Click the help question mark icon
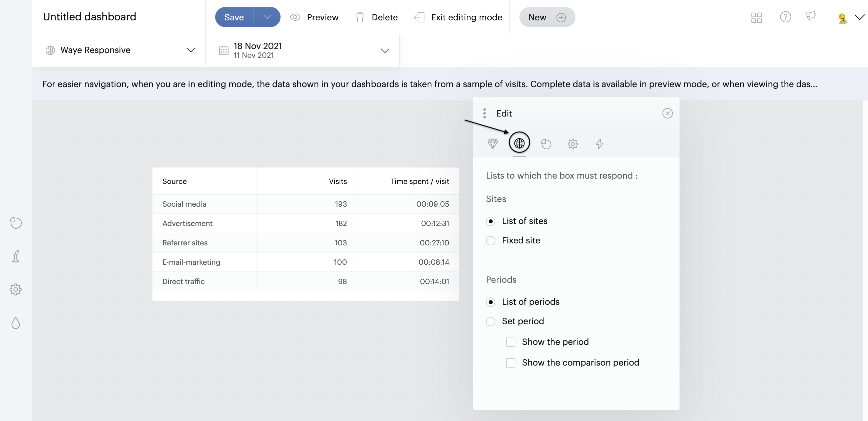The height and width of the screenshot is (421, 868). [x=785, y=17]
